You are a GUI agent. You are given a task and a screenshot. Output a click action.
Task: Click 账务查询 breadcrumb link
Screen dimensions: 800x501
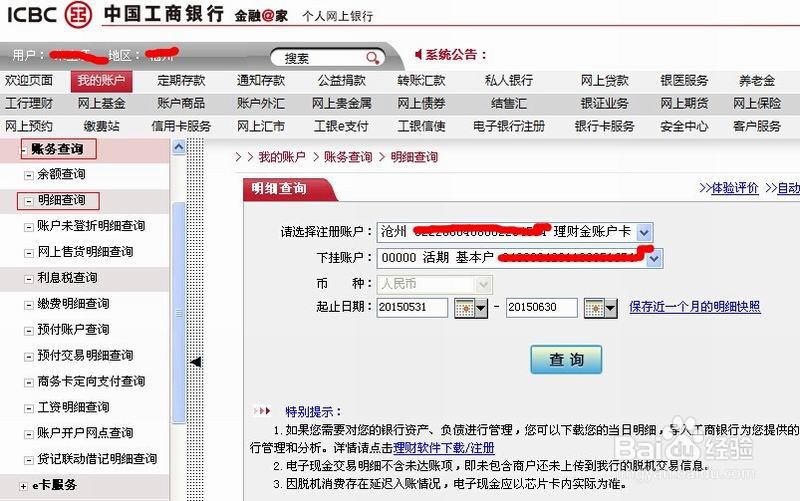pyautogui.click(x=348, y=157)
